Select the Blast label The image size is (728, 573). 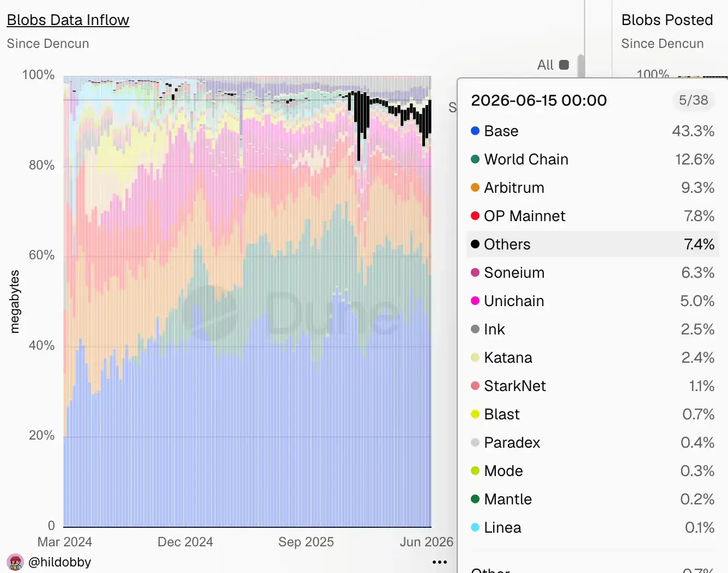coord(502,414)
